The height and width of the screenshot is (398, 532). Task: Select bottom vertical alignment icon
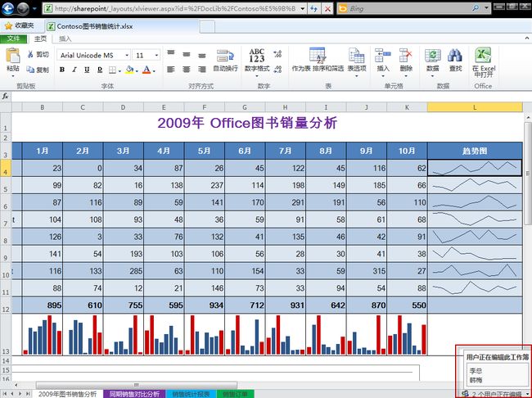click(x=202, y=54)
